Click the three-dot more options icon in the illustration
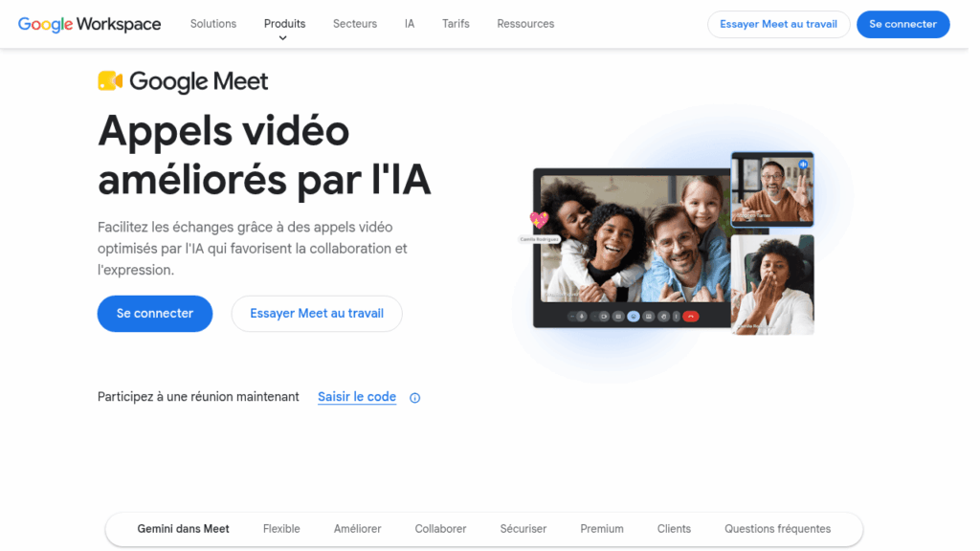Image resolution: width=980 pixels, height=551 pixels. 677,317
